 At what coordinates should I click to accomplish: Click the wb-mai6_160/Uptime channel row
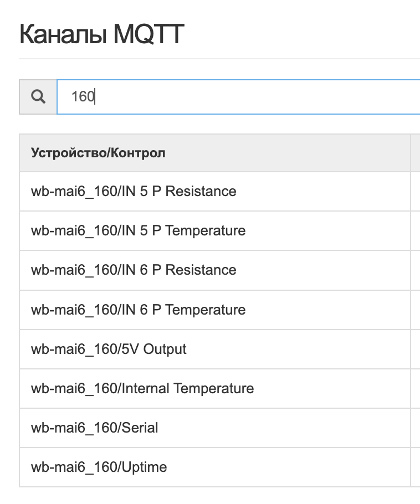click(99, 467)
